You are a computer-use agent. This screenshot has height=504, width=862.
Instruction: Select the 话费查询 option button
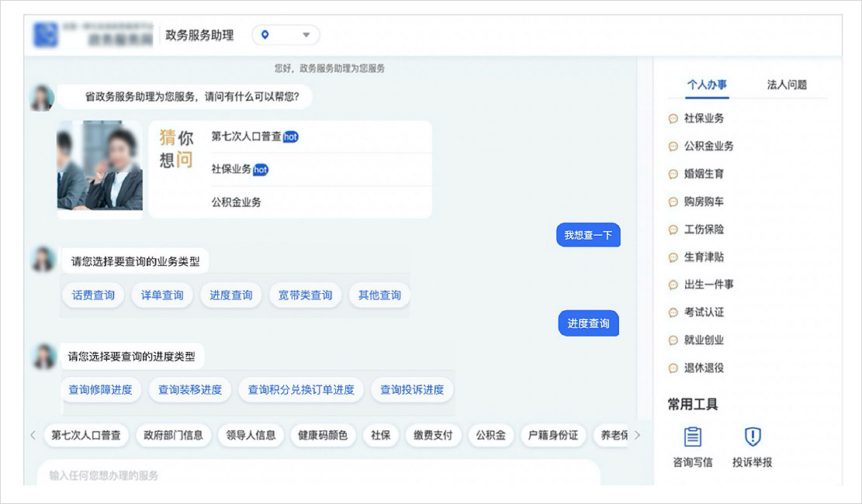tap(93, 295)
